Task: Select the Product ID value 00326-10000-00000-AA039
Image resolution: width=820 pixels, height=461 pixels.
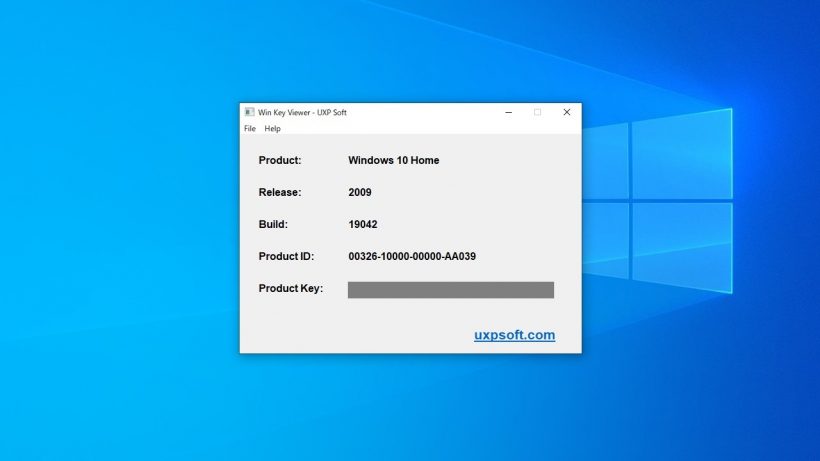Action: point(412,257)
